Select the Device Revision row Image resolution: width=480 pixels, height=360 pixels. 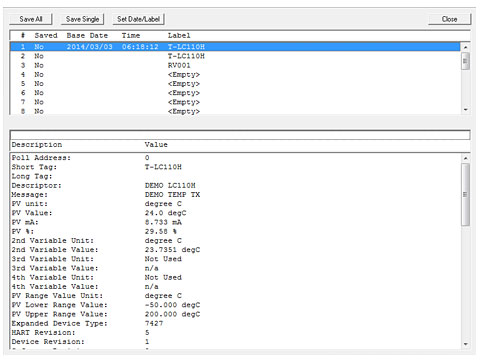235,342
